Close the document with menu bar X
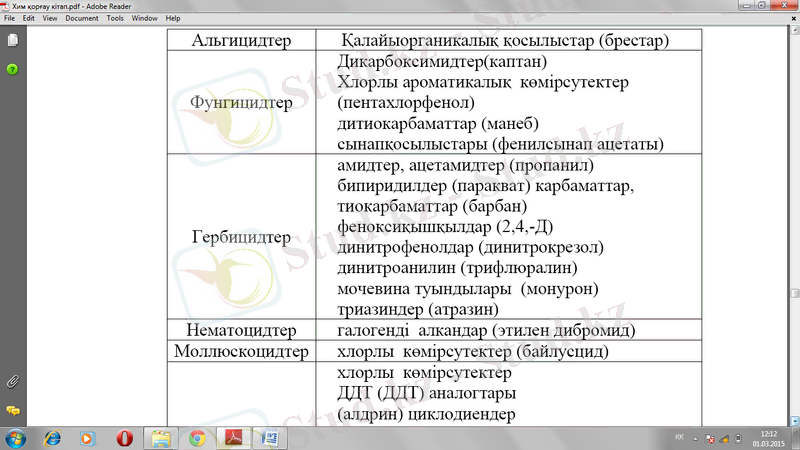Screen dimensions: 800x450 pos(794,18)
